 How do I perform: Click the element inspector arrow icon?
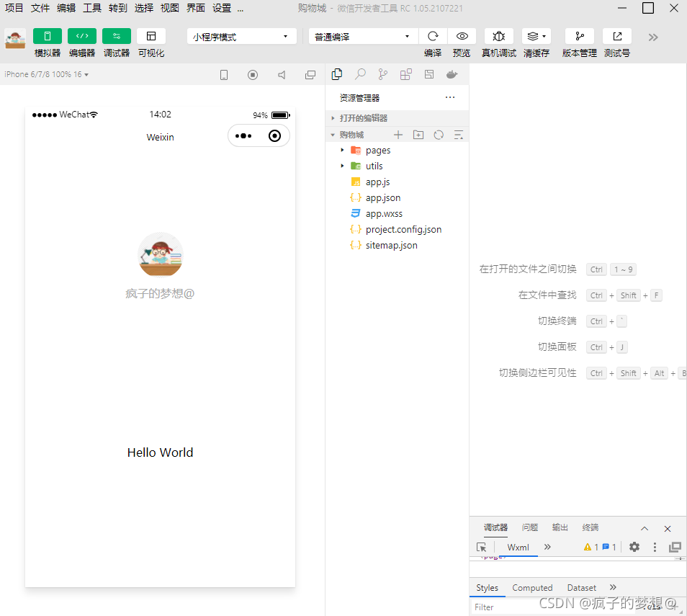pos(481,547)
